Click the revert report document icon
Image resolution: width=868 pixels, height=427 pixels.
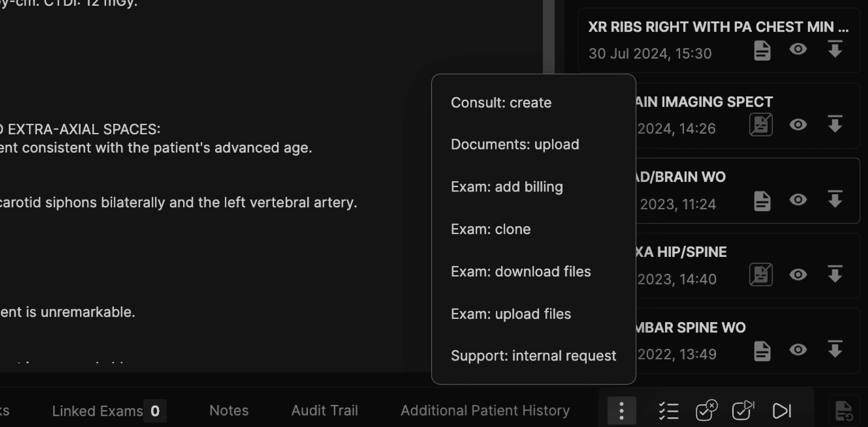(x=844, y=411)
